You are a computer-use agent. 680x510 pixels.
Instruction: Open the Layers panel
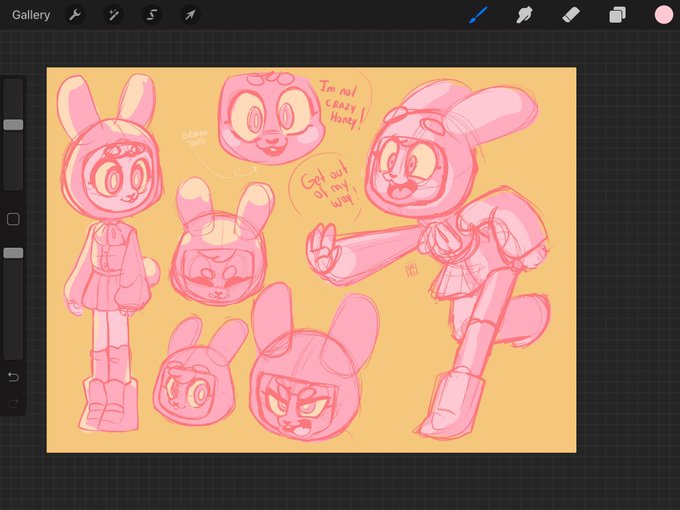coord(617,15)
